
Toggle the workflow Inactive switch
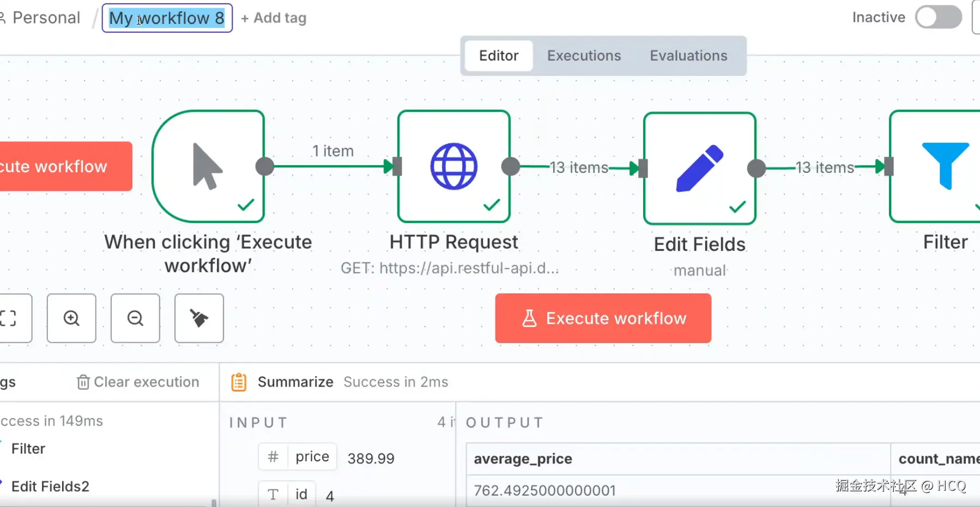[x=938, y=17]
